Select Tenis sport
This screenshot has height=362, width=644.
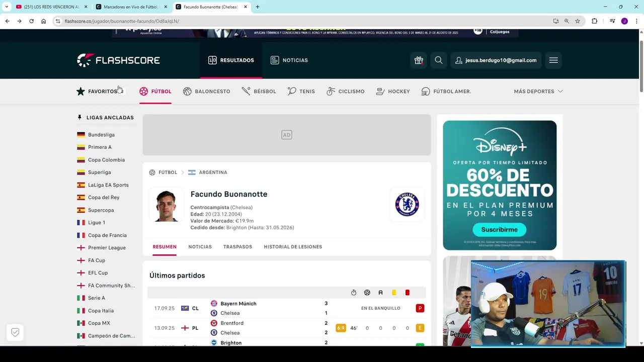tap(301, 92)
